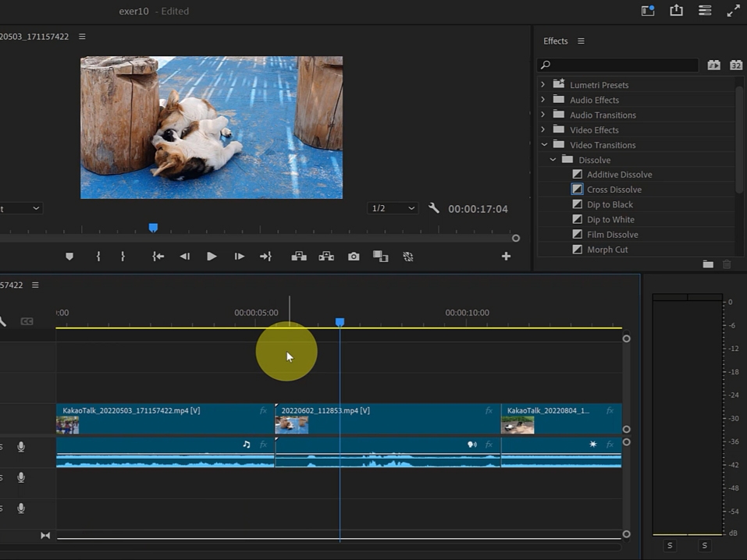Click the timeline settings wrench icon

(x=3, y=321)
